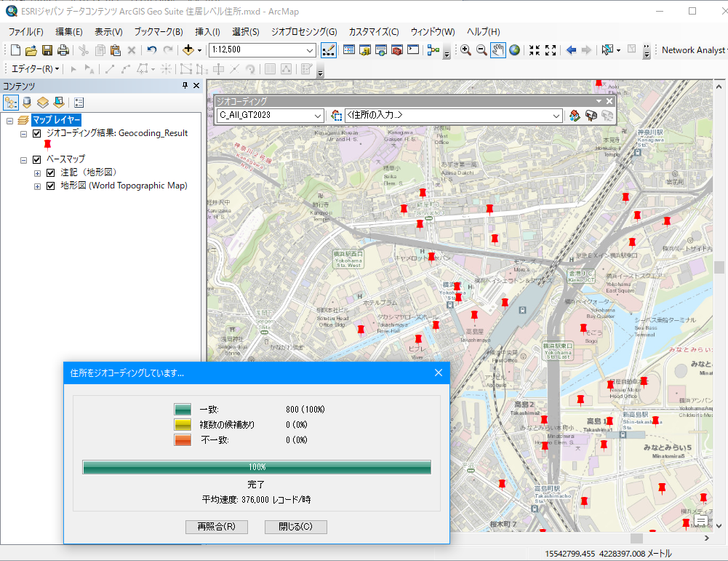The height and width of the screenshot is (561, 728).
Task: Collapse the Geocoding_Result layer node
Action: (x=23, y=134)
